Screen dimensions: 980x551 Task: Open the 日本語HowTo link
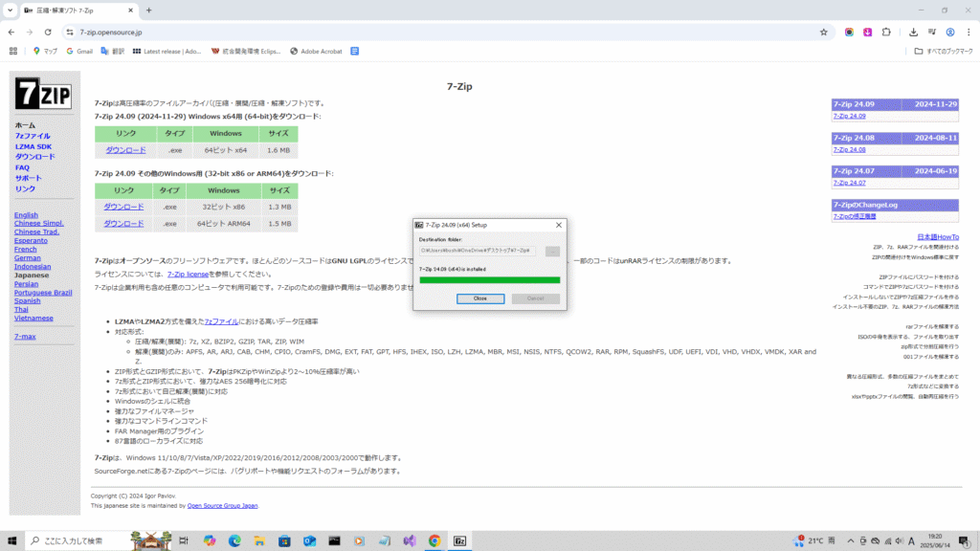pos(938,237)
